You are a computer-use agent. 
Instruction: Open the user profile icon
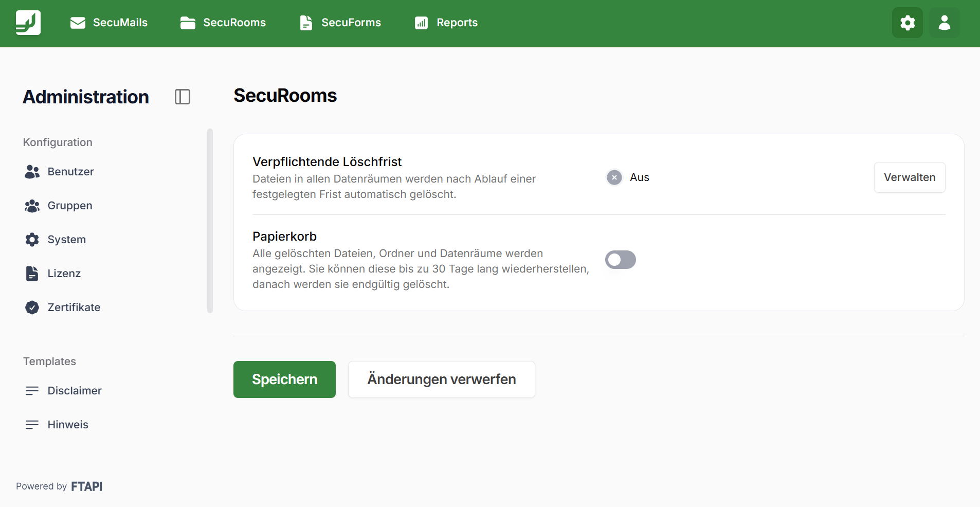point(945,23)
